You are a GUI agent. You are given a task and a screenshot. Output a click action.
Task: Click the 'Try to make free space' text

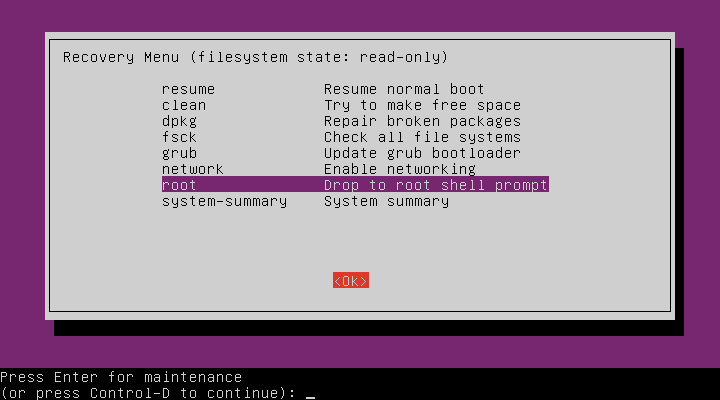coord(422,105)
